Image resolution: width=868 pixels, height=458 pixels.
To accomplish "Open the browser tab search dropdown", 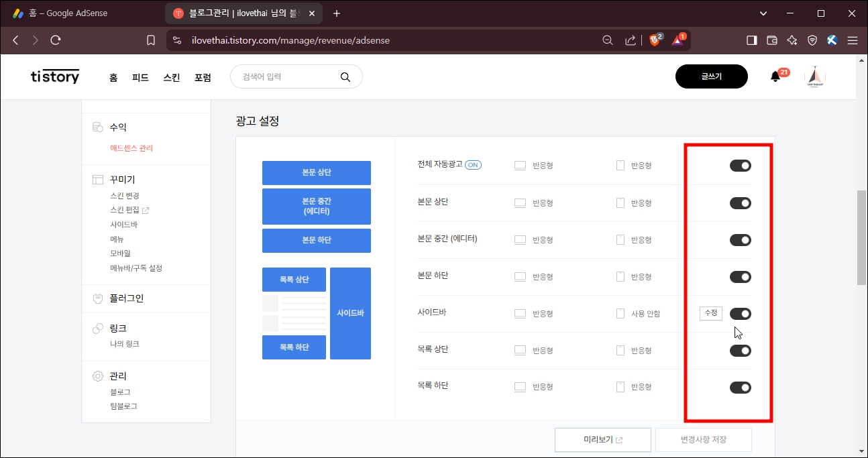I will 763,13.
